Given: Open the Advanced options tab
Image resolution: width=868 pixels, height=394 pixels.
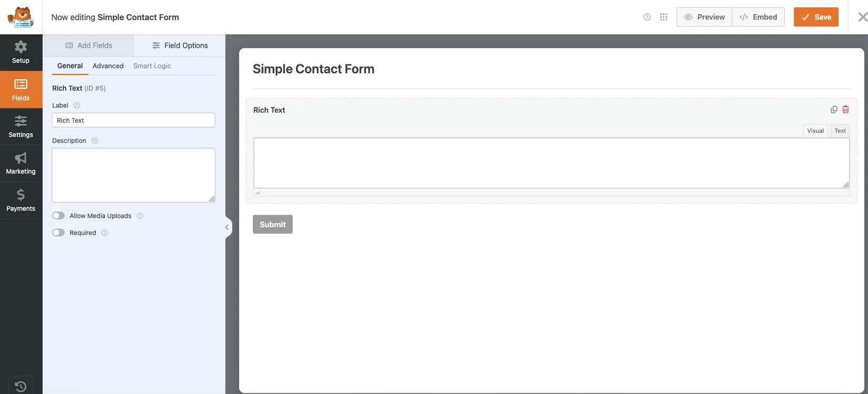Looking at the screenshot, I should [x=108, y=66].
